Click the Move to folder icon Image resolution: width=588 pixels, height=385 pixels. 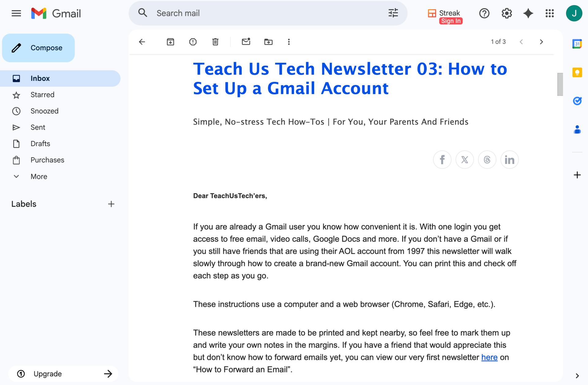click(x=268, y=42)
